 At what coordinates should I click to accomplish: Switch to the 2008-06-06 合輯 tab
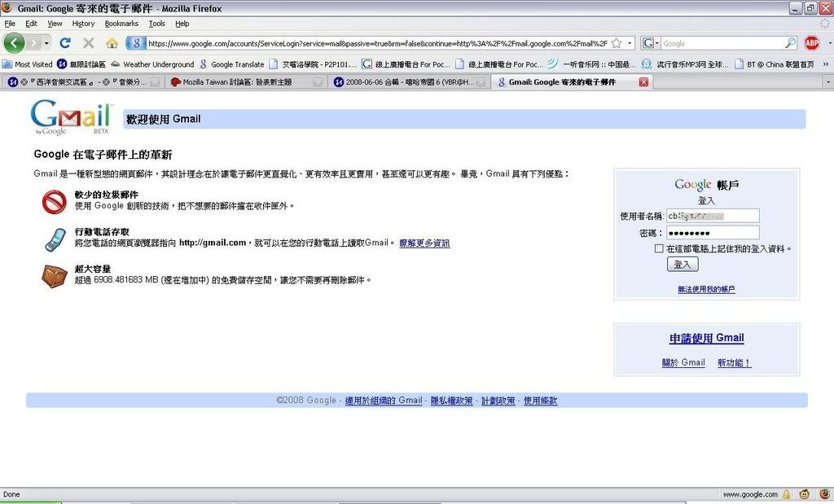409,82
